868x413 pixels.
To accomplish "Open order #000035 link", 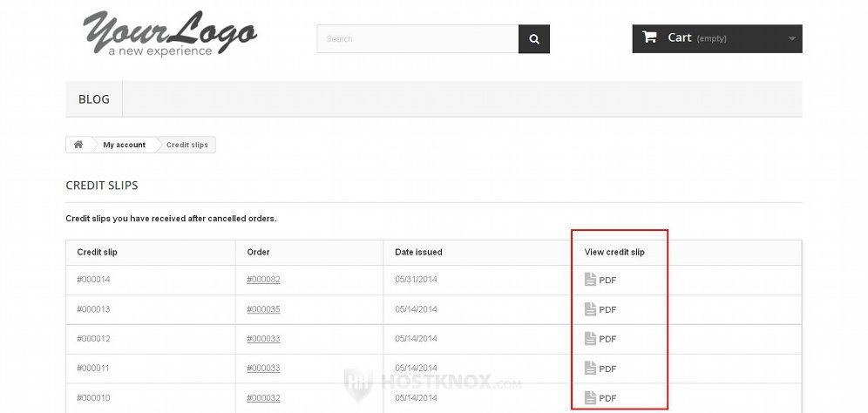I will tap(263, 309).
